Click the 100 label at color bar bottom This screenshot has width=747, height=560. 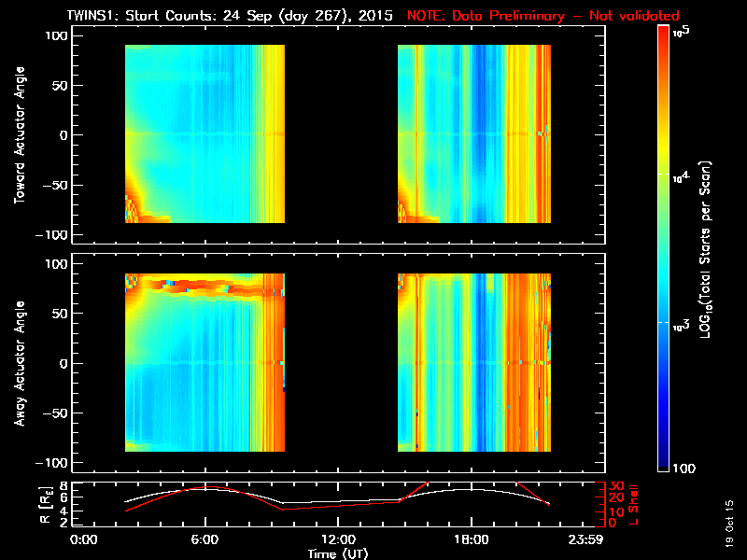[684, 469]
